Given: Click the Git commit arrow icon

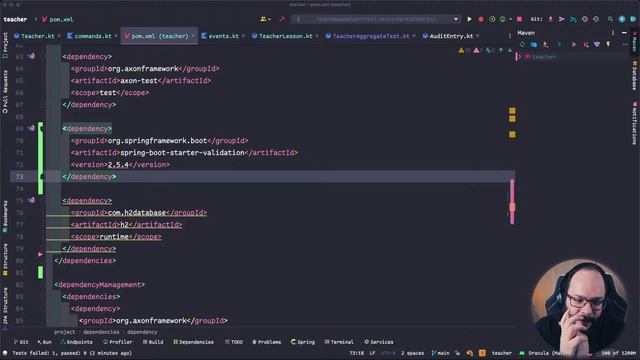Looking at the screenshot, I should click(562, 19).
